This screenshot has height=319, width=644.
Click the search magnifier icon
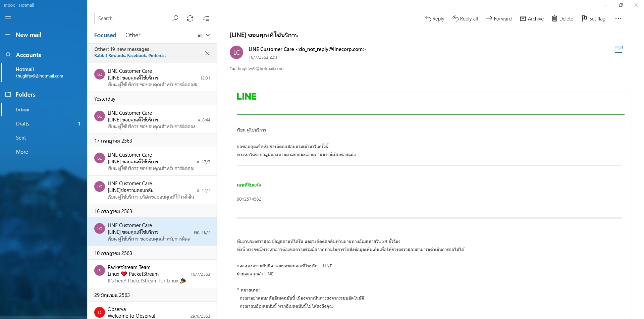175,18
